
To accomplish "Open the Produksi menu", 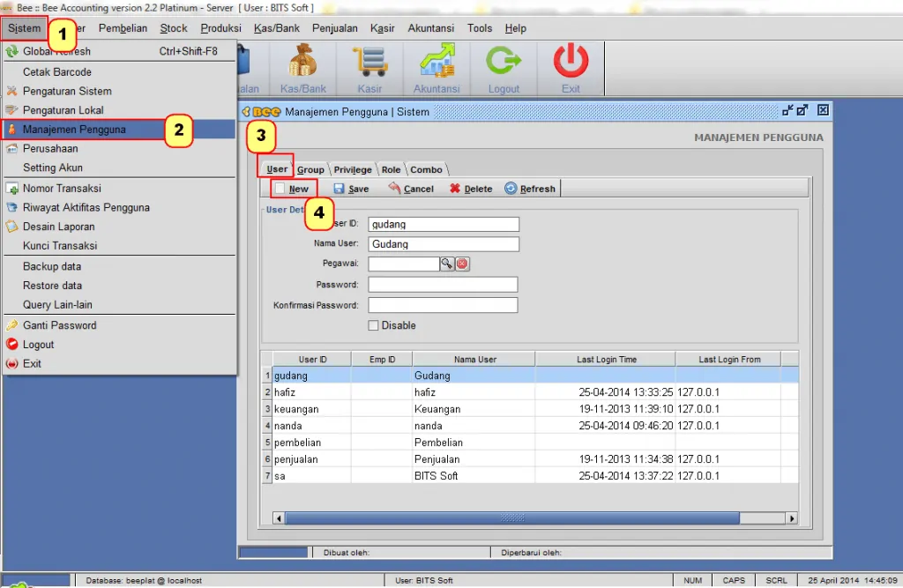I will point(220,28).
